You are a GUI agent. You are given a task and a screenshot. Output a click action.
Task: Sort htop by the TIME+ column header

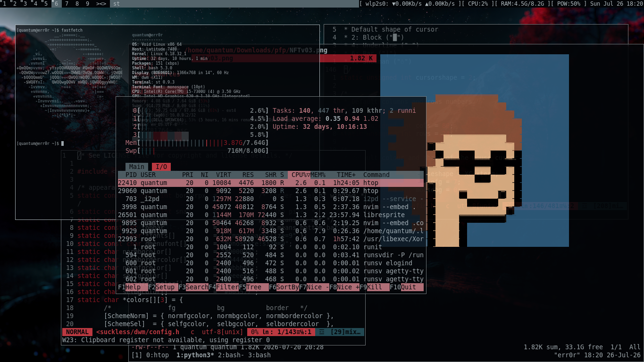pos(346,175)
